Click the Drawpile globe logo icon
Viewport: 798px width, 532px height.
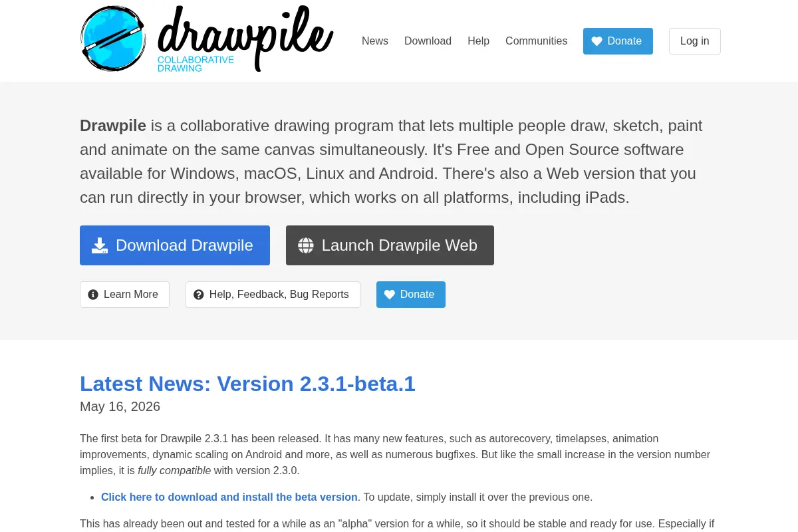pos(113,39)
